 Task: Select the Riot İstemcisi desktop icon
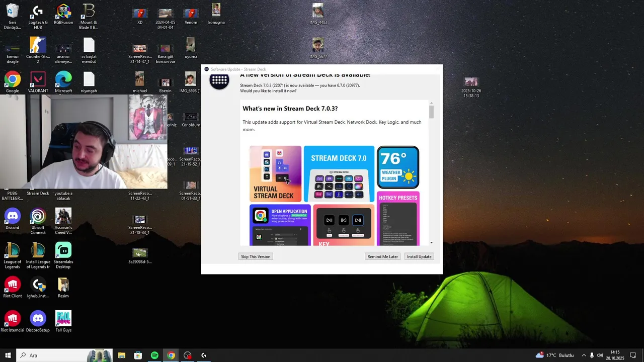13,322
